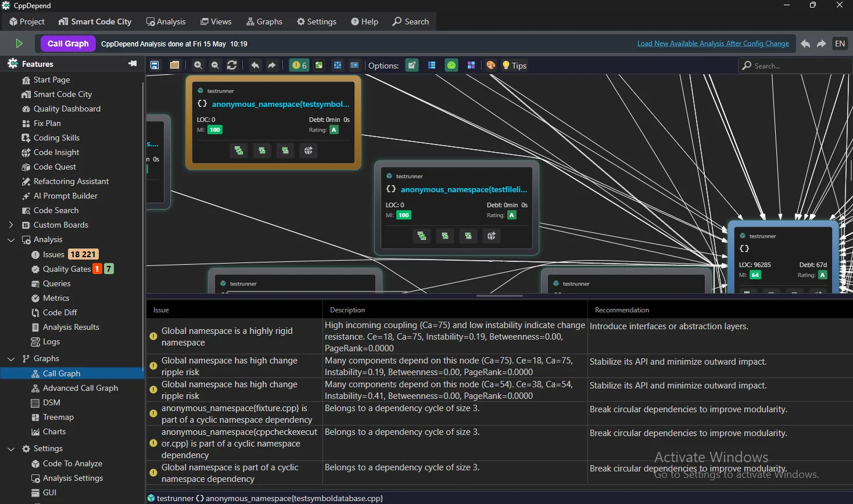The image size is (853, 504).
Task: Open the Analysis menu in menu bar
Action: [x=166, y=21]
